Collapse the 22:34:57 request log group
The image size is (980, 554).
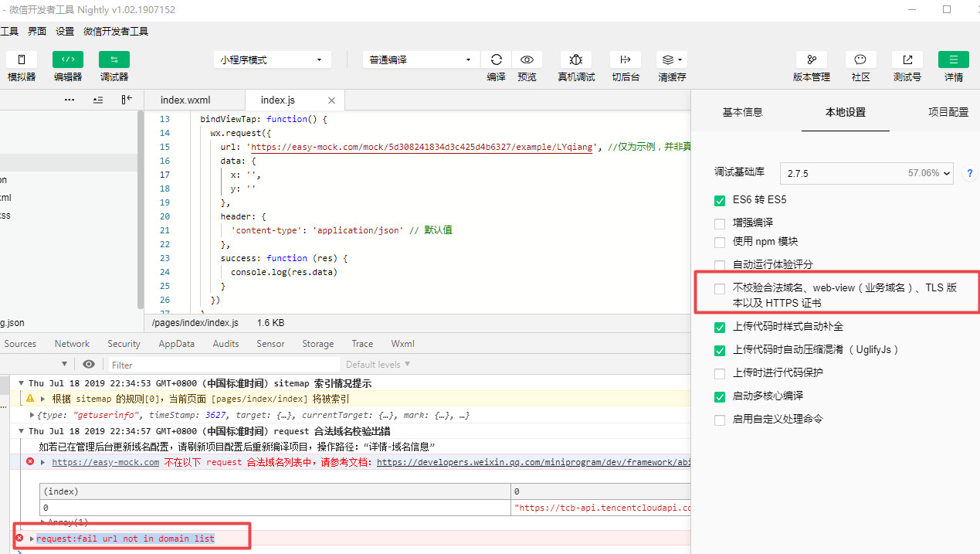tap(22, 430)
